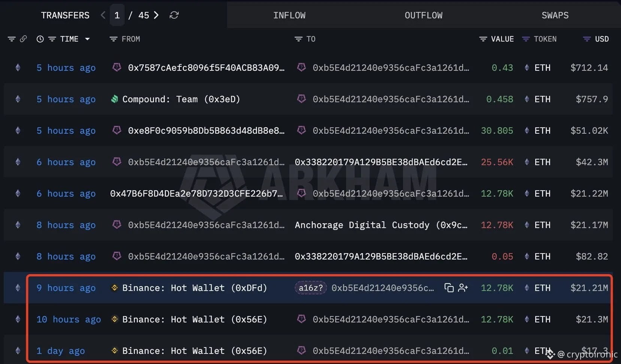Open recipient 0x338220179A129B5BE38dBAEd6cd2E… in the $82.82 row
Viewport: 621px width, 364px height.
click(x=381, y=257)
